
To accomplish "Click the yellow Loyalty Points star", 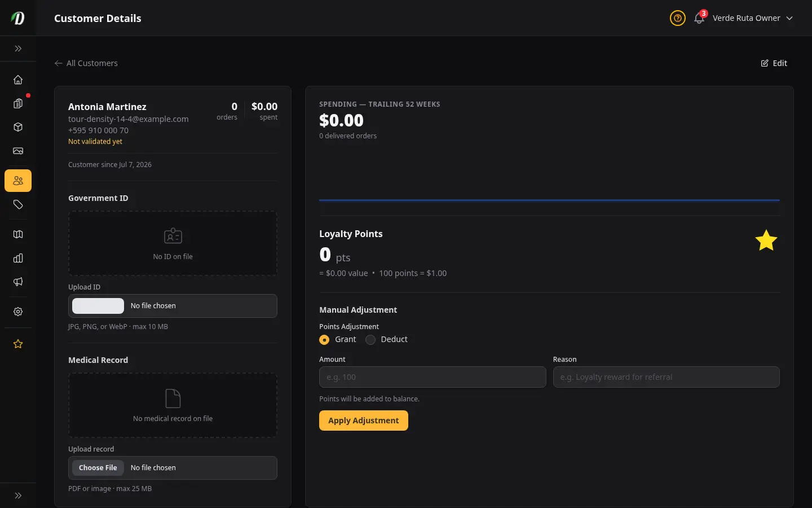I will point(766,240).
